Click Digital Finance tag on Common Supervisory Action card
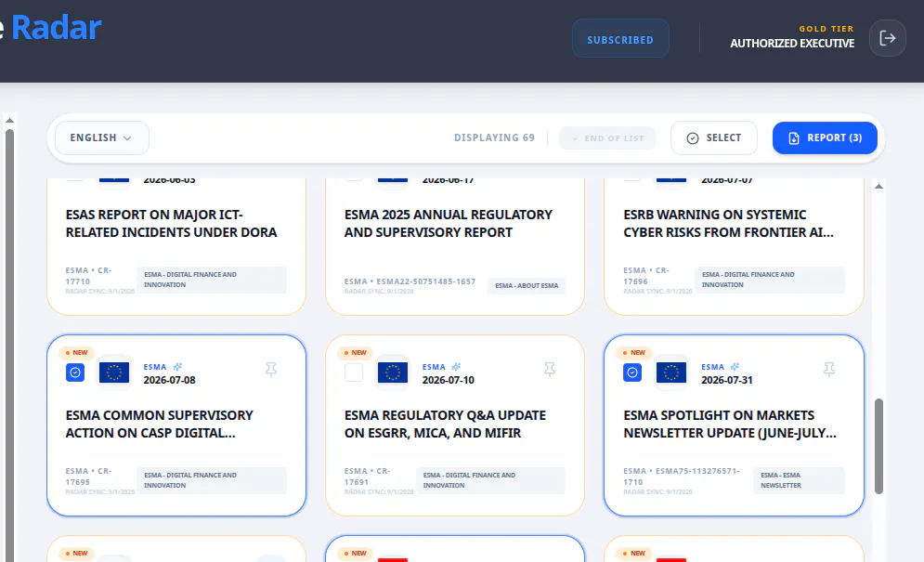 coord(212,480)
